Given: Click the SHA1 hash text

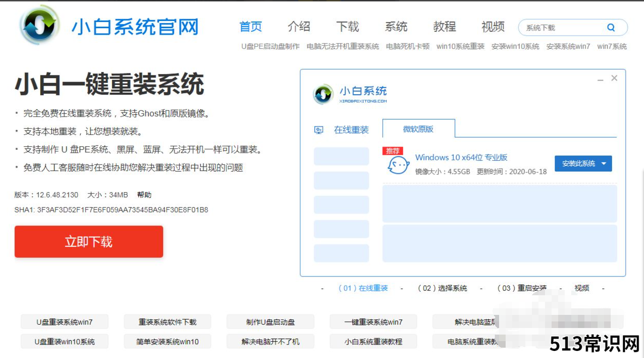Looking at the screenshot, I should (111, 210).
